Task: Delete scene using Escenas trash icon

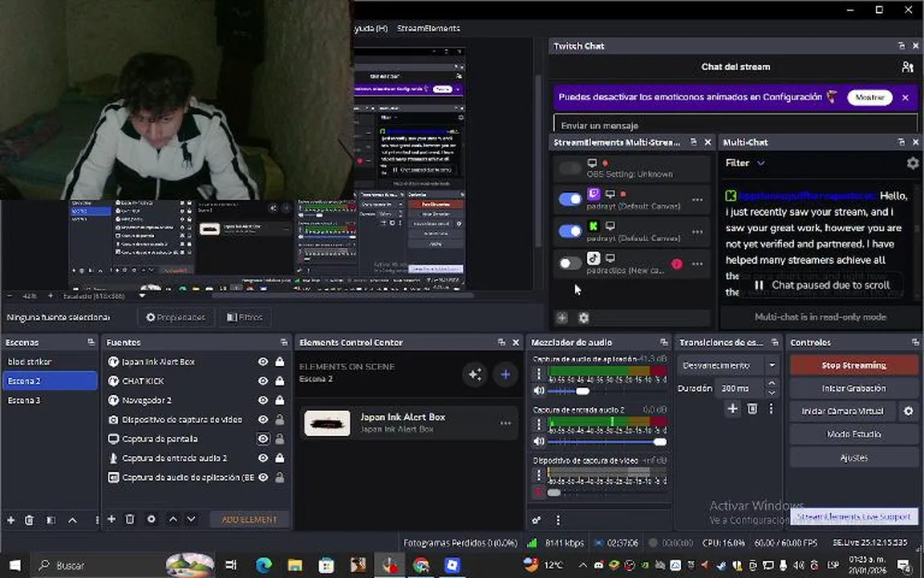Action: tap(29, 519)
